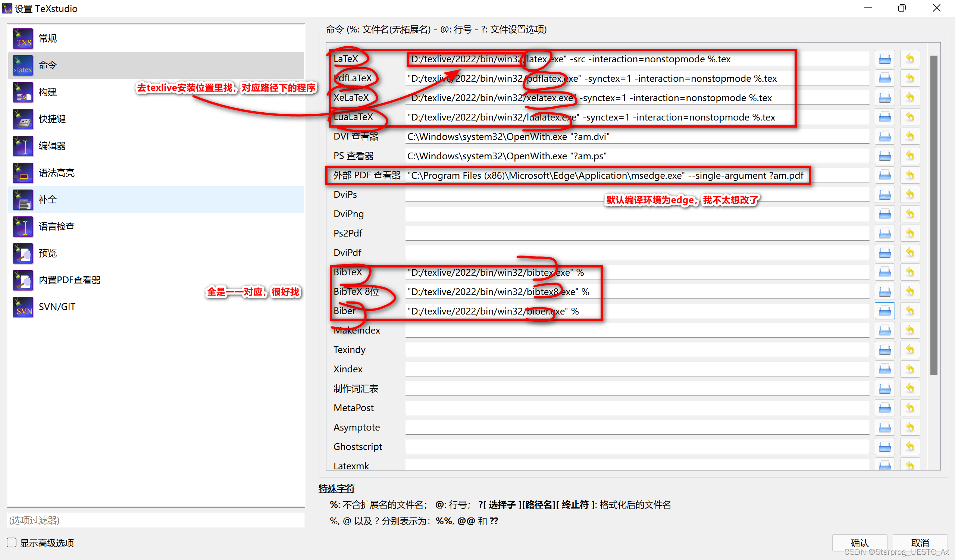The width and height of the screenshot is (955, 560).
Task: Open the file browser for XeLaTeX
Action: pyautogui.click(x=884, y=98)
